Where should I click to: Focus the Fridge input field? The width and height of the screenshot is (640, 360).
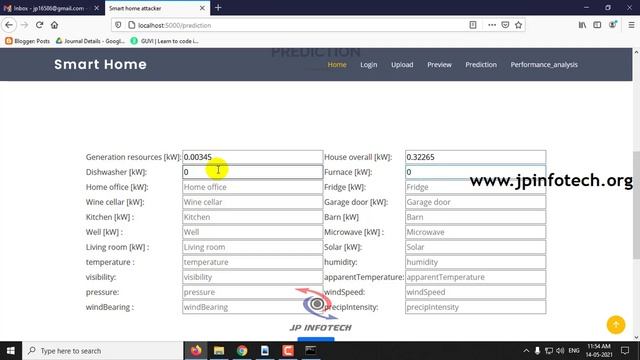(475, 187)
